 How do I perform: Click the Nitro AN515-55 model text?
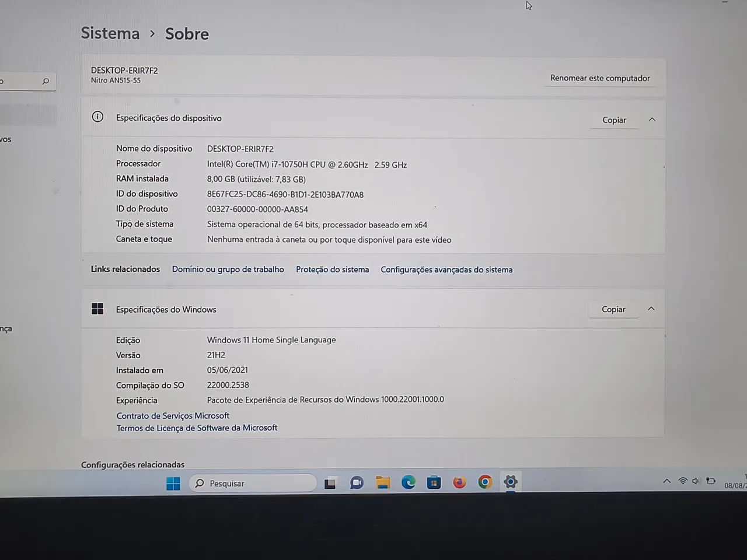click(x=116, y=80)
